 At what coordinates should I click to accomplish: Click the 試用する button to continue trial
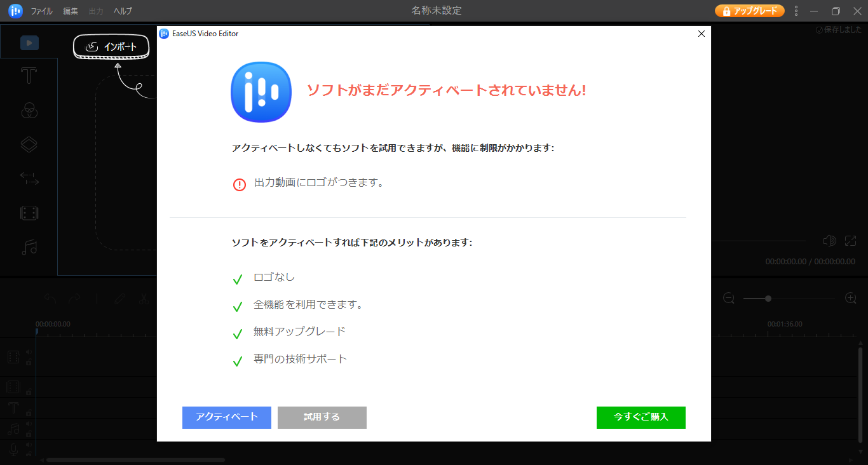(322, 417)
